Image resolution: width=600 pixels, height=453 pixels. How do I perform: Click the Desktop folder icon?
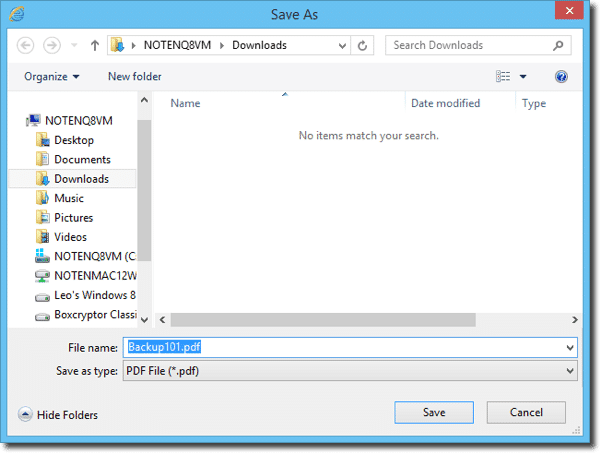click(42, 140)
